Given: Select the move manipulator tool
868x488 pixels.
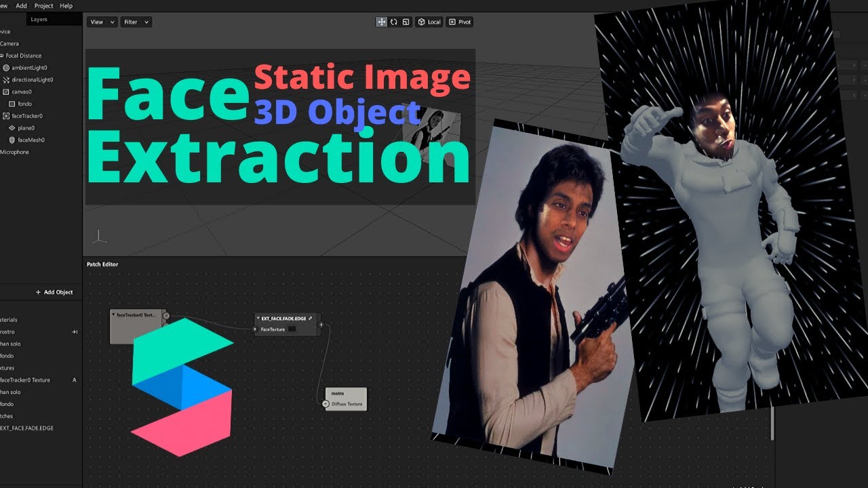Looking at the screenshot, I should coord(382,22).
